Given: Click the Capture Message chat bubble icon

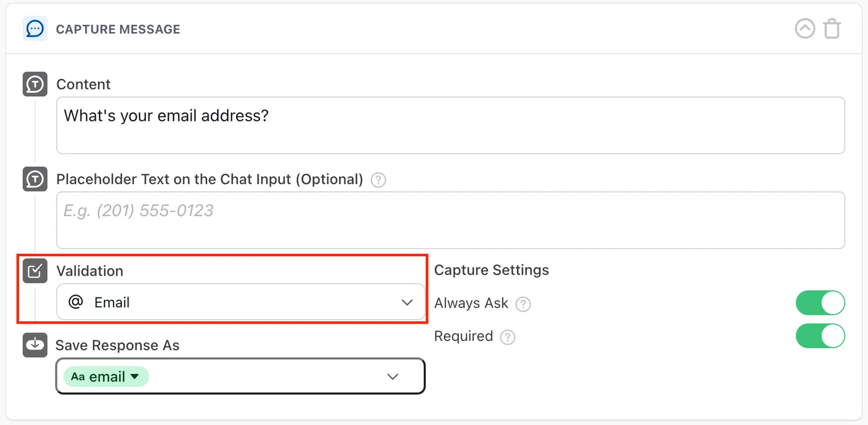Looking at the screenshot, I should 35,29.
